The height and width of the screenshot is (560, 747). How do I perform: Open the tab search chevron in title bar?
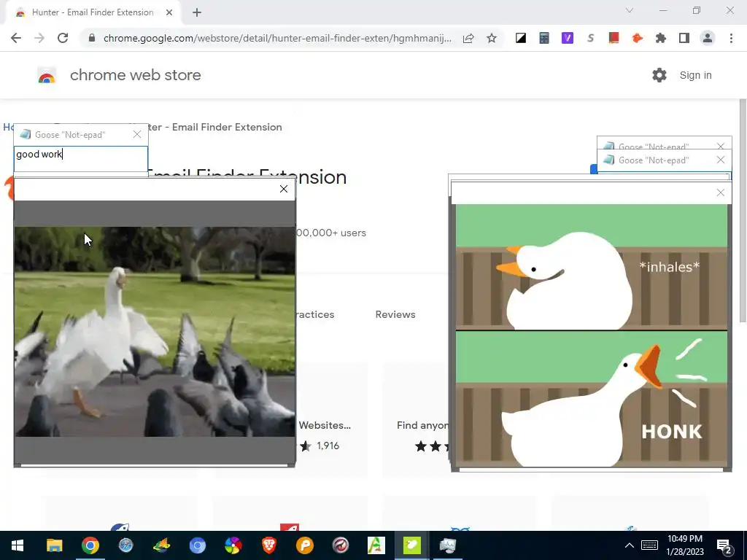tap(630, 10)
